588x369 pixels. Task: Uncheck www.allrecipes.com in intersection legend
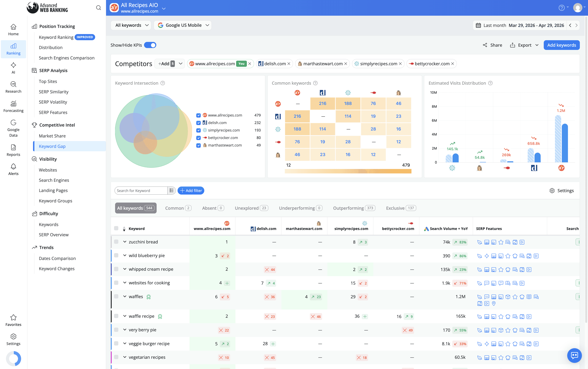(x=198, y=115)
